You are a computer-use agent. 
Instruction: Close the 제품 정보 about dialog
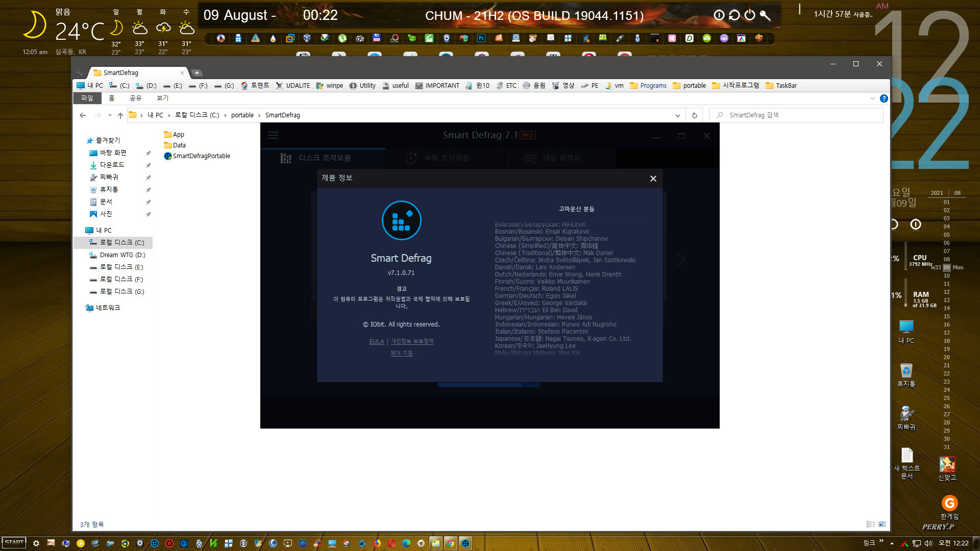pos(653,179)
